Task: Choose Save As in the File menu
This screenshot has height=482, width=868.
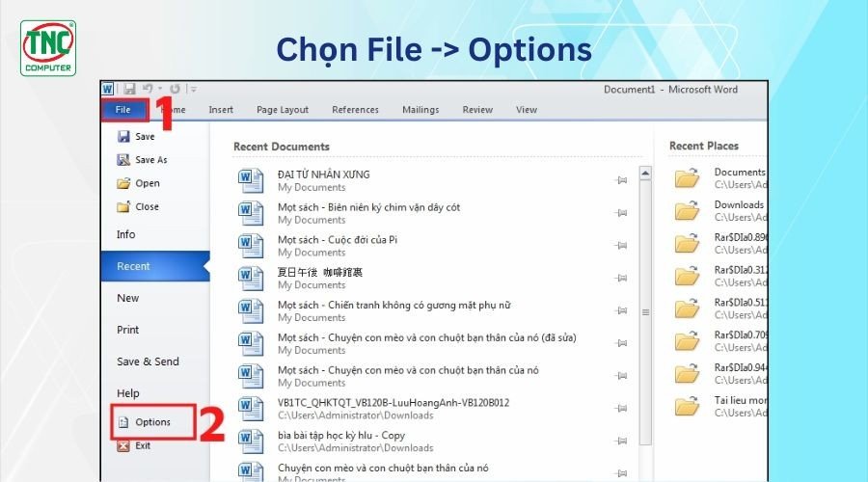Action: (143, 159)
